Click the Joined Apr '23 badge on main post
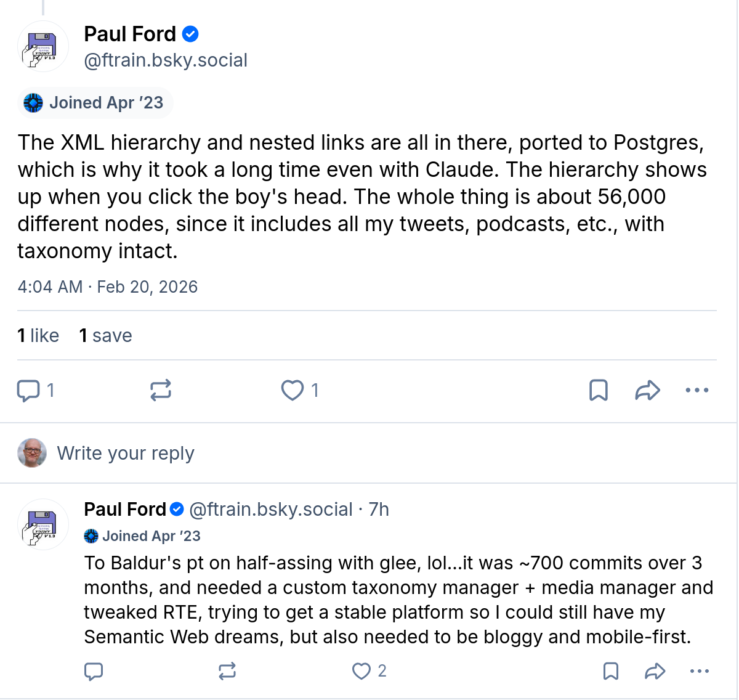This screenshot has height=700, width=739. tap(95, 103)
